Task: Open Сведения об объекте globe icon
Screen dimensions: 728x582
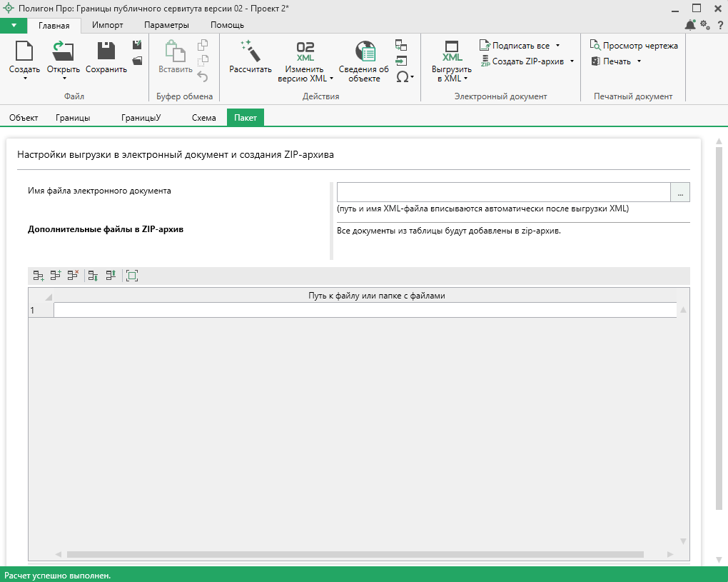Action: 365,51
